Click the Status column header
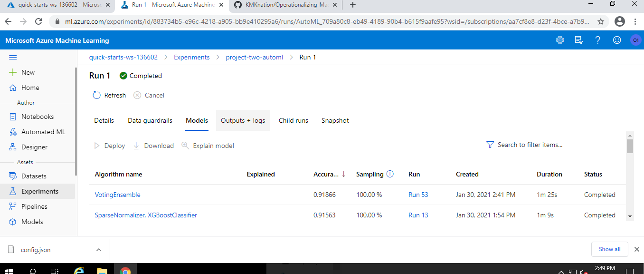 tap(593, 174)
